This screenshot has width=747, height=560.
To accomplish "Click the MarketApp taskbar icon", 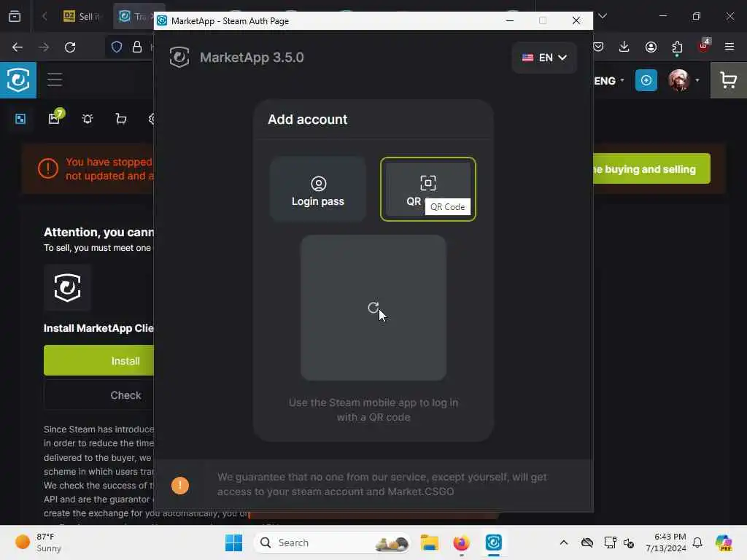I will [494, 542].
